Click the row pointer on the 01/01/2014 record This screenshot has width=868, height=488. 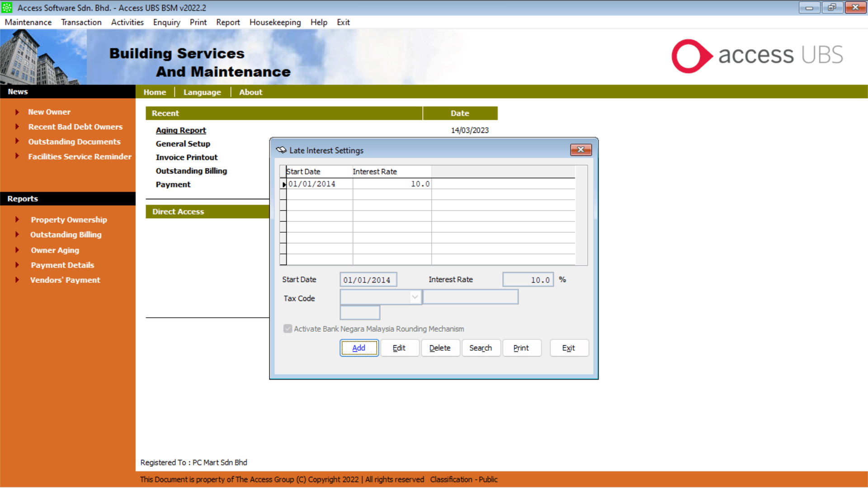point(283,184)
